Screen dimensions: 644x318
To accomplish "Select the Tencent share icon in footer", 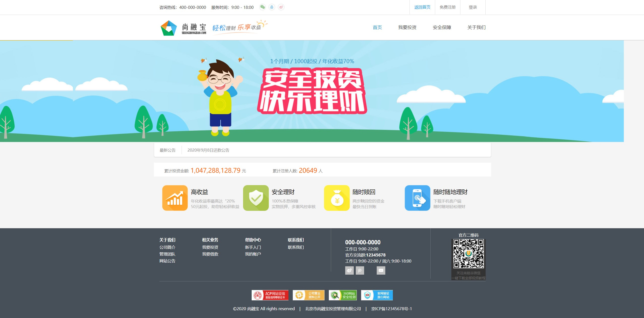I will (x=360, y=270).
